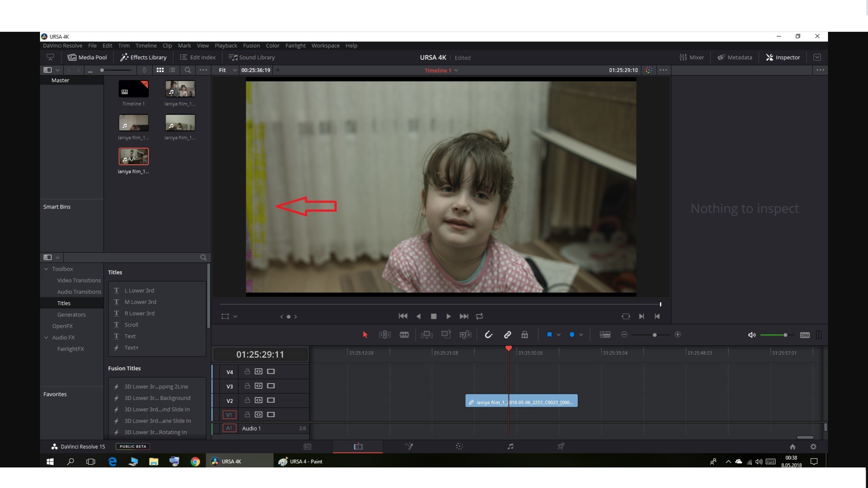The image size is (868, 488).
Task: Open the Fairlight menu
Action: pos(295,45)
